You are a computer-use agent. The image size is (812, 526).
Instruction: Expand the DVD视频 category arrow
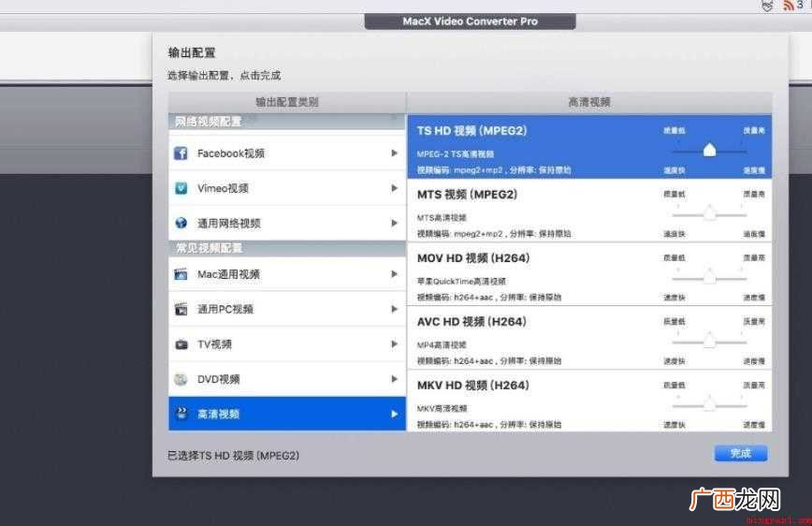(394, 379)
